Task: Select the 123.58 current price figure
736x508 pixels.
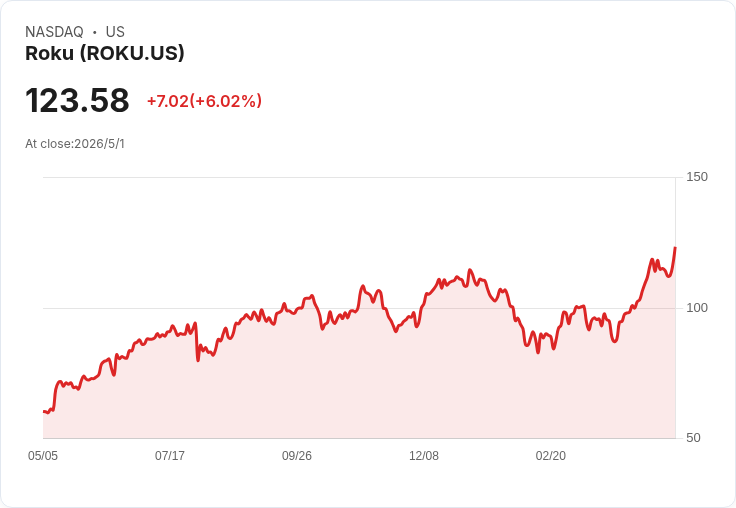Action: (77, 100)
